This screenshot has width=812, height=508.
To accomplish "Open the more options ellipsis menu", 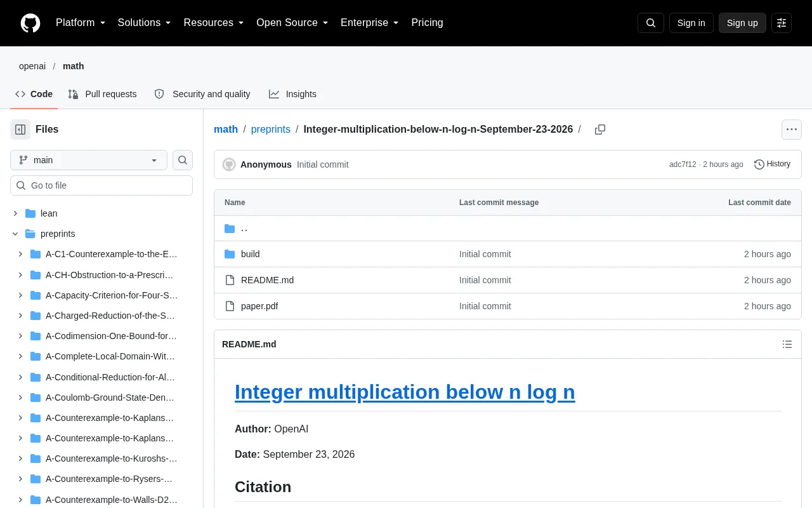I will coord(792,130).
